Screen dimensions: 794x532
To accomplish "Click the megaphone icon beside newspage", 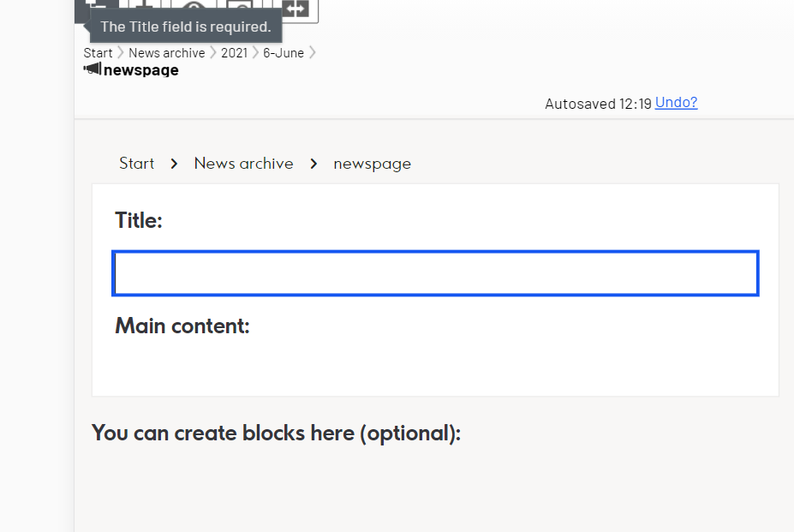I will point(93,69).
